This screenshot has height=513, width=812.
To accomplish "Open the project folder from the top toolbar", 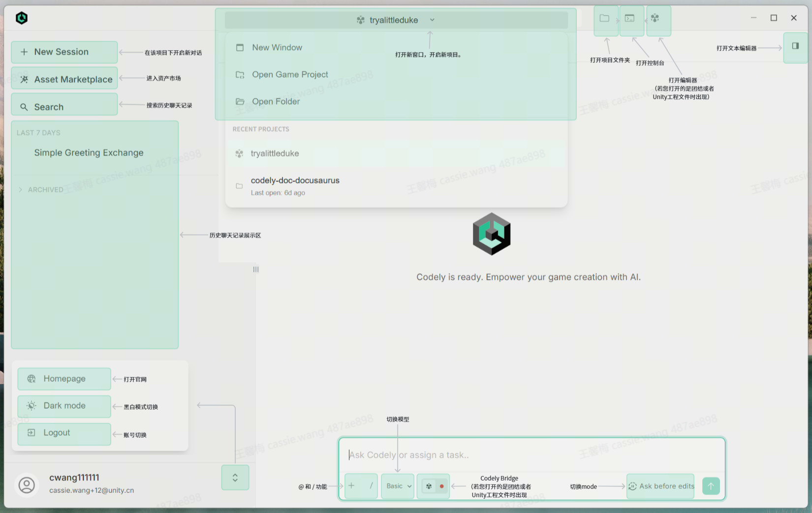I will pyautogui.click(x=604, y=18).
